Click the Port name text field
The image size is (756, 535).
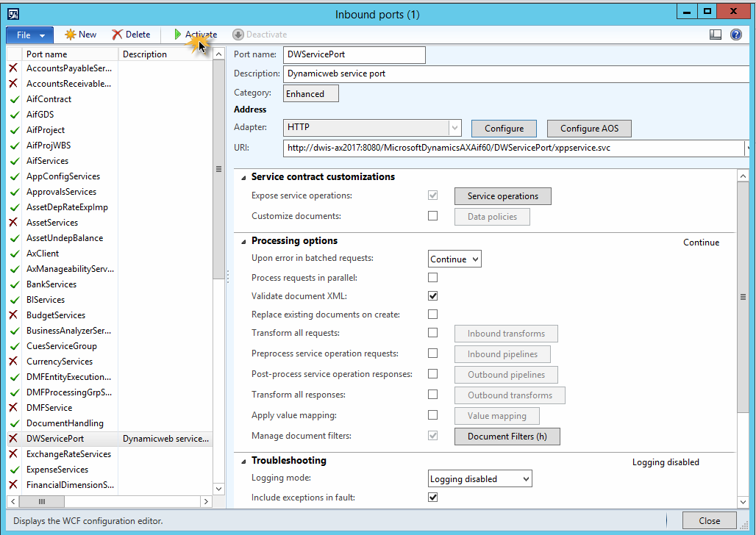tap(354, 55)
